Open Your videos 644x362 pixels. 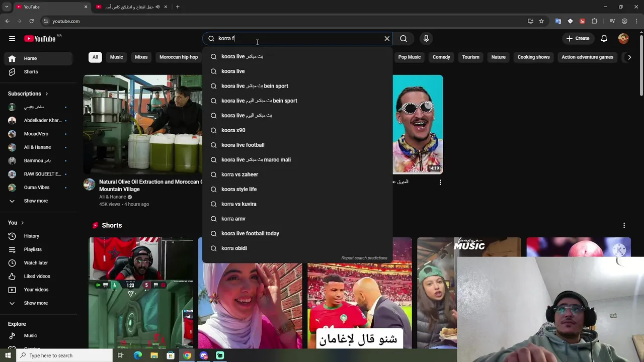pos(39,290)
